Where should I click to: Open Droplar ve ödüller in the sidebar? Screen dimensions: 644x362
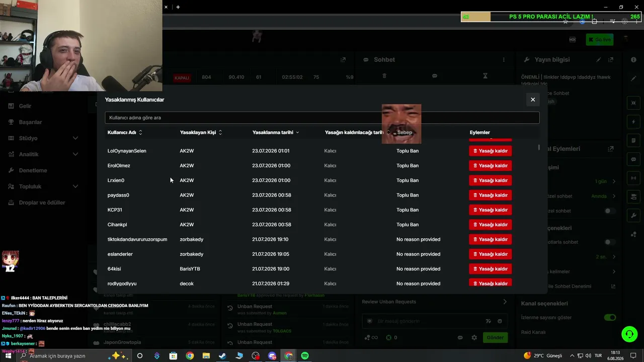[x=42, y=203]
